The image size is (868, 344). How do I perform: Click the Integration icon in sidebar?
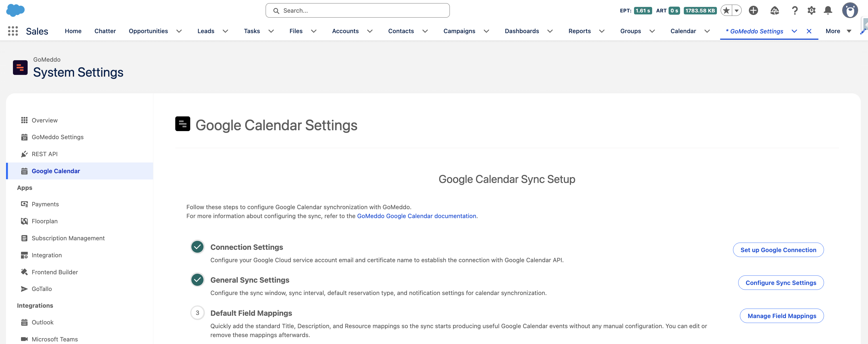24,255
